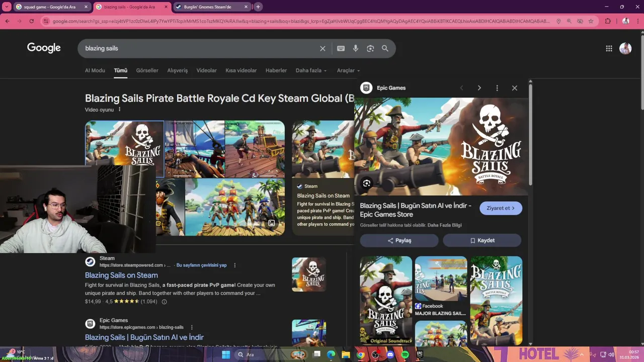Open the Google apps grid

pyautogui.click(x=609, y=48)
